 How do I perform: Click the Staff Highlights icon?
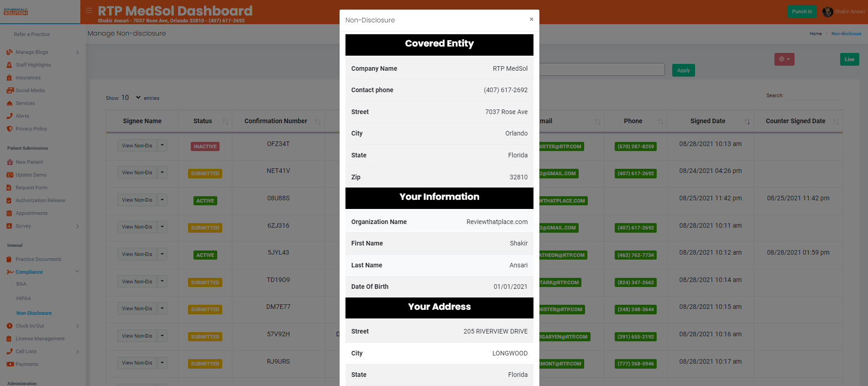(x=10, y=65)
